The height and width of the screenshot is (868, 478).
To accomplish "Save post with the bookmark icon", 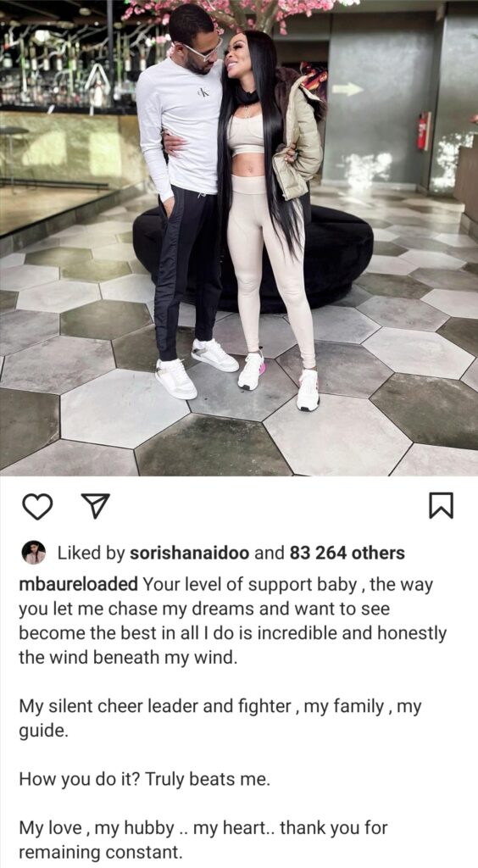I will tap(441, 505).
